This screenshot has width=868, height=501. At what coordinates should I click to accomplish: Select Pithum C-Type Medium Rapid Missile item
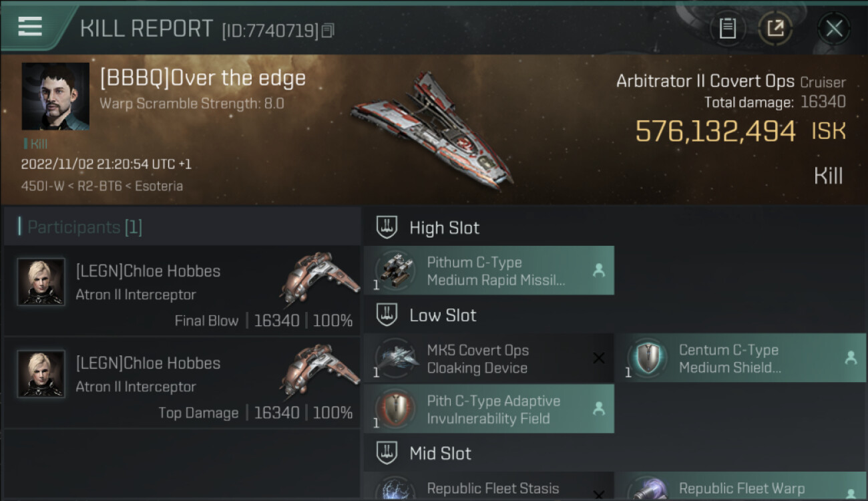tap(489, 271)
